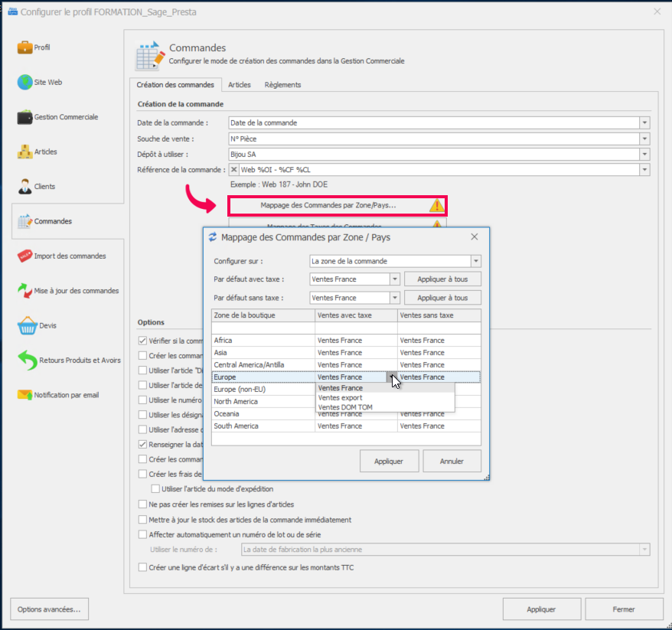
Task: Expand 'Par défaut avec taxe' combo box
Action: [x=395, y=279]
